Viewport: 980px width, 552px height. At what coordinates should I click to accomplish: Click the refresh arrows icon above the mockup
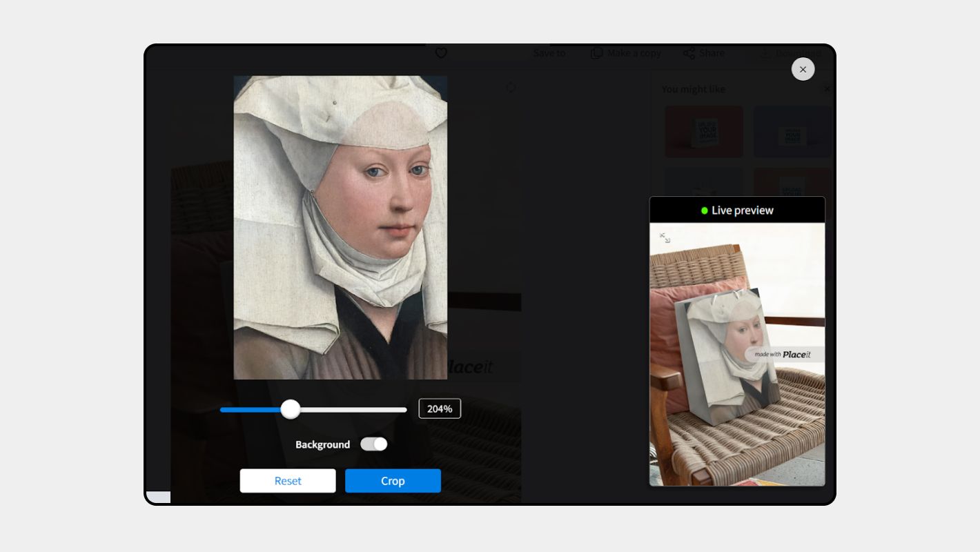[x=511, y=88]
